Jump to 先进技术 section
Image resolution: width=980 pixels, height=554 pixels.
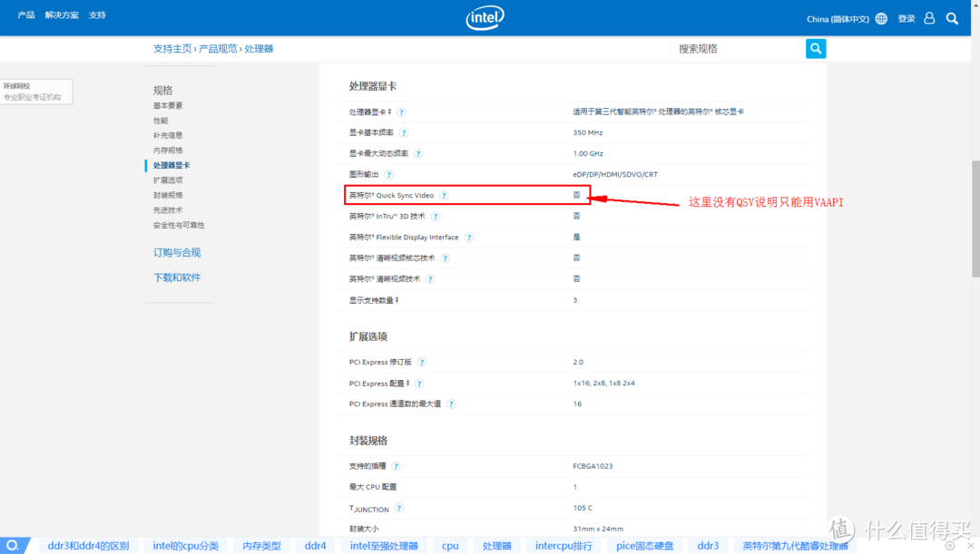coord(168,210)
